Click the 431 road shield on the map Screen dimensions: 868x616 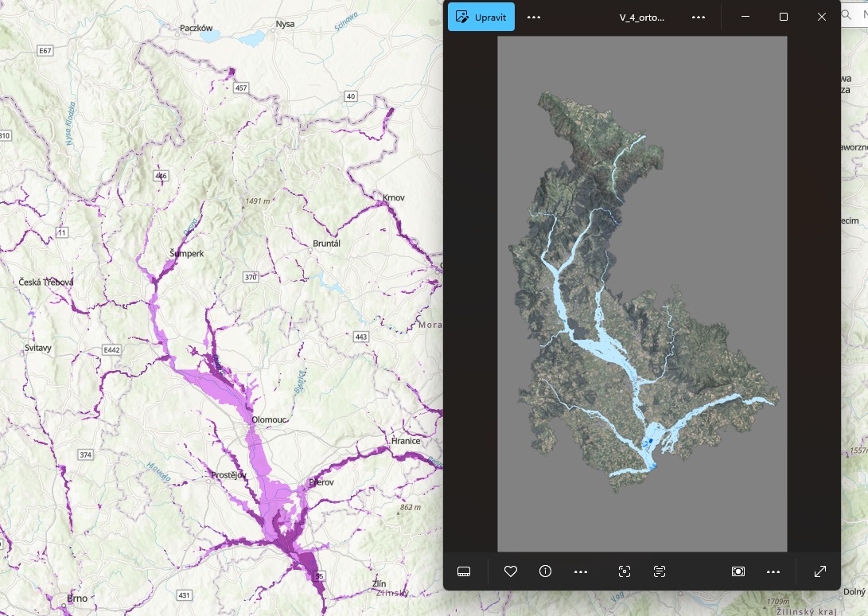point(184,595)
